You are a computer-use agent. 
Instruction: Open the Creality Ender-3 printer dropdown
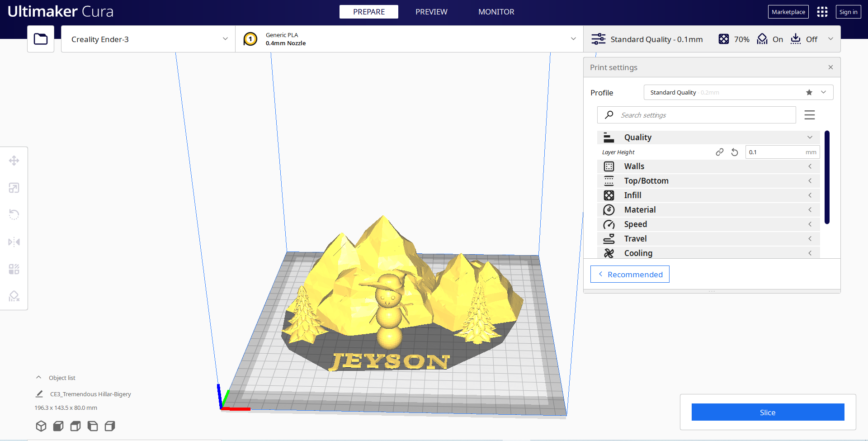coord(148,39)
